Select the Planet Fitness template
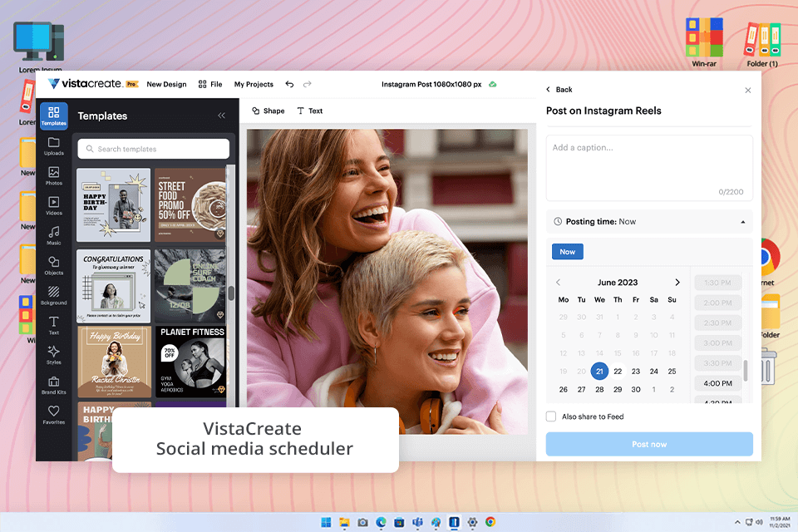The height and width of the screenshot is (532, 798). click(x=190, y=362)
